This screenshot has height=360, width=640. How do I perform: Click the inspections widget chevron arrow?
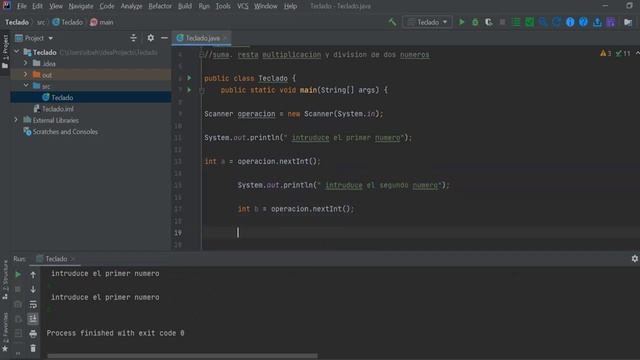point(637,53)
